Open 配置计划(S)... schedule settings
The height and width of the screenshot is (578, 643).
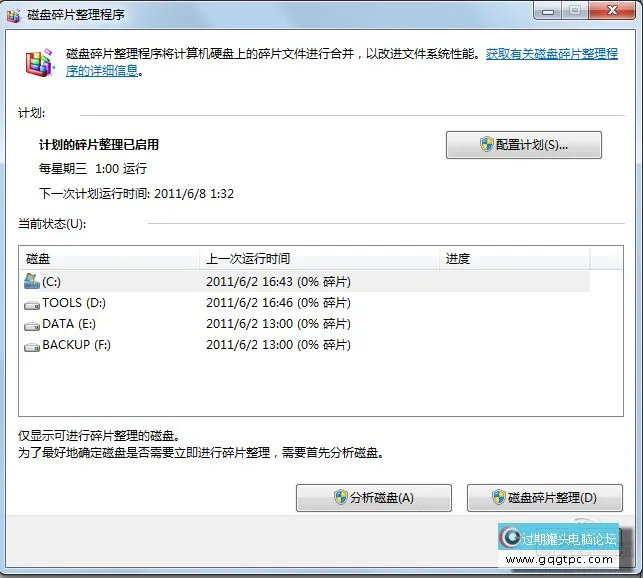(524, 145)
